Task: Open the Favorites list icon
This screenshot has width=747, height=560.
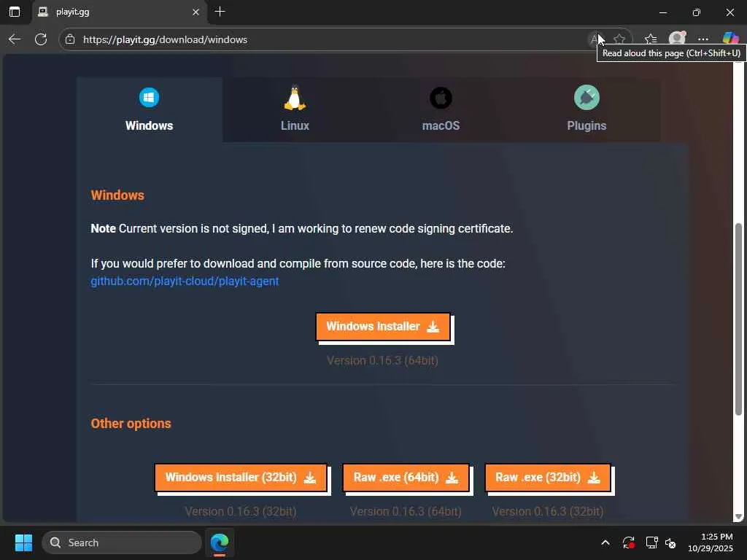Action: coord(651,39)
